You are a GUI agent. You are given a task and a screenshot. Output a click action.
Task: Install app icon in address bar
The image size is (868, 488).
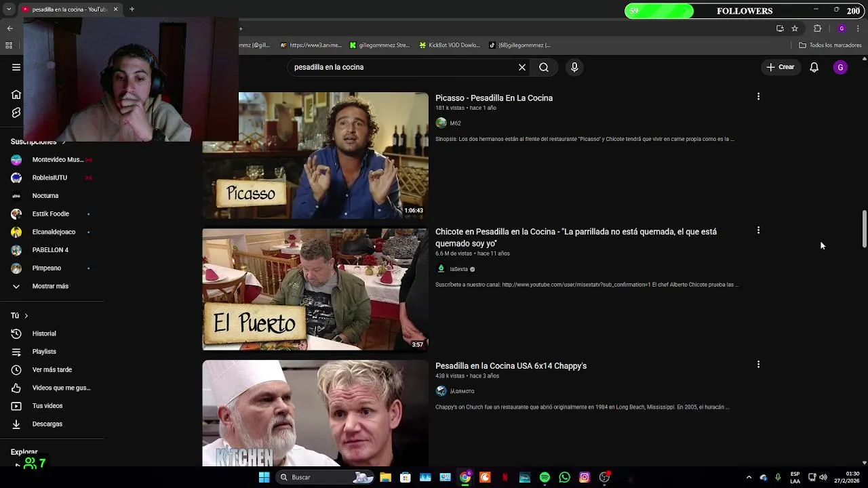tap(780, 28)
